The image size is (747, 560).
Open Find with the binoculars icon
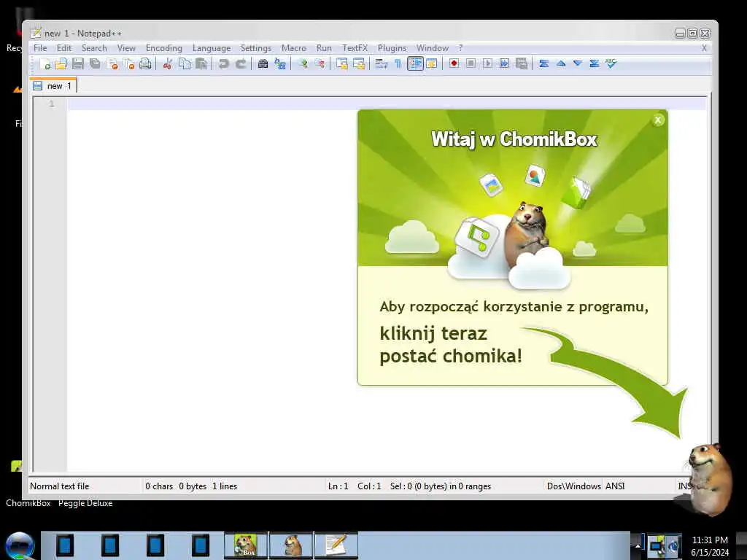click(263, 63)
